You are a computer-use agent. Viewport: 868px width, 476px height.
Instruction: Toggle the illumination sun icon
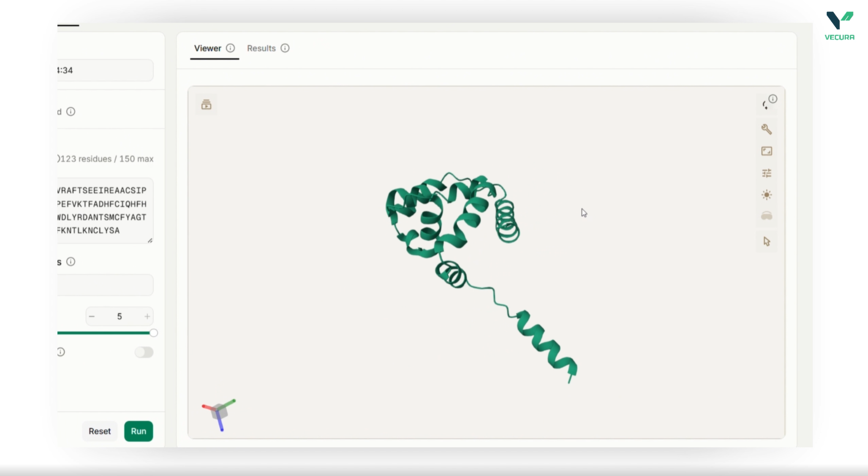767,195
